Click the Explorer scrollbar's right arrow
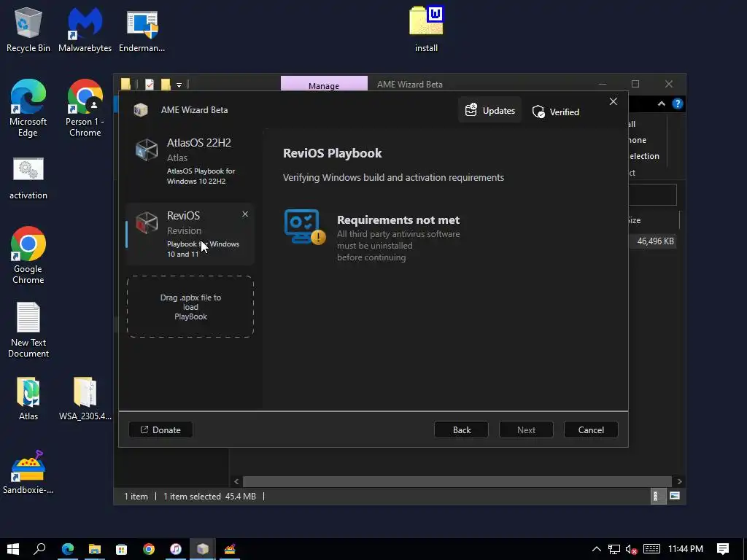Viewport: 747px width, 560px height. tap(679, 481)
